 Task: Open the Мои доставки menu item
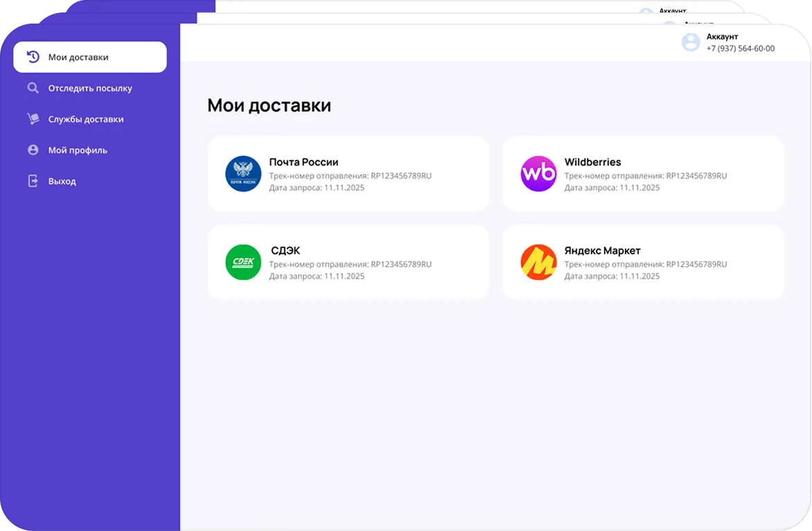pyautogui.click(x=90, y=57)
